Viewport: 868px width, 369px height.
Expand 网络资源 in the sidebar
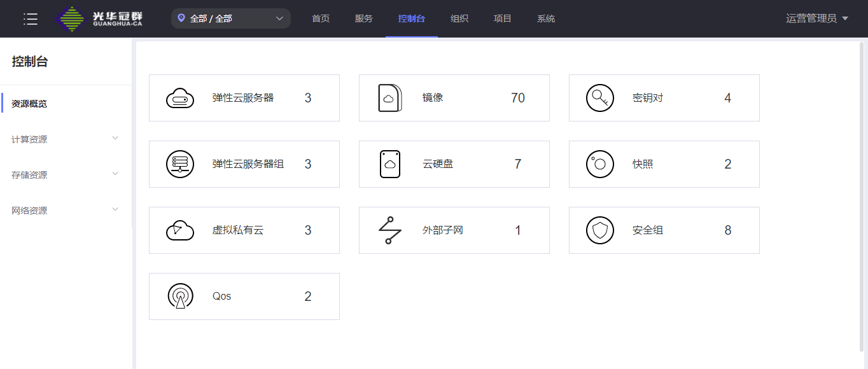click(65, 211)
